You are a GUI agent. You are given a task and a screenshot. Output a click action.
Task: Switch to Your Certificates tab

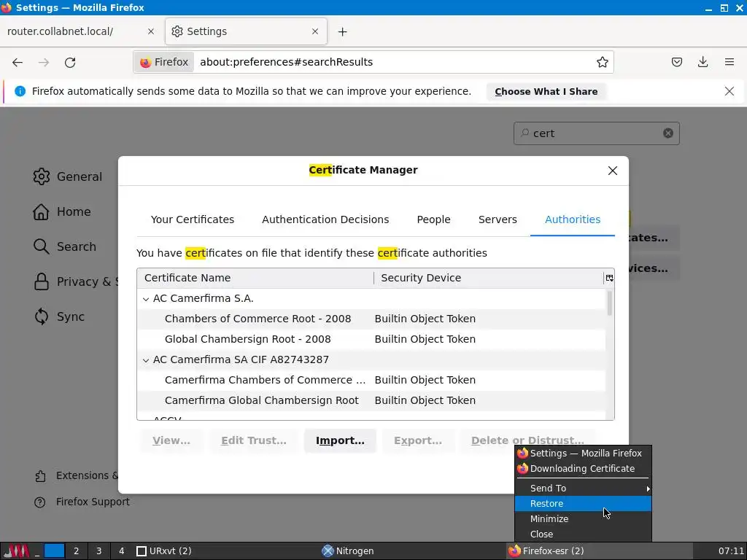coord(193,219)
